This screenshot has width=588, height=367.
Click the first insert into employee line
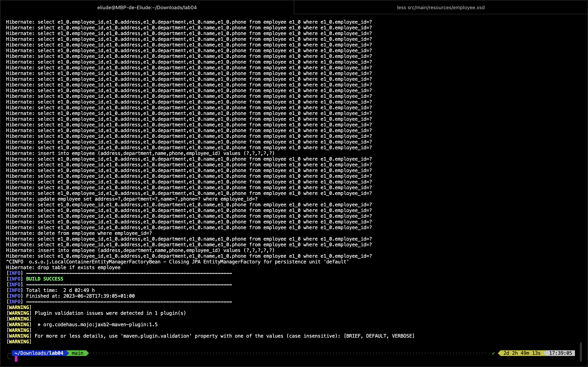click(156, 153)
